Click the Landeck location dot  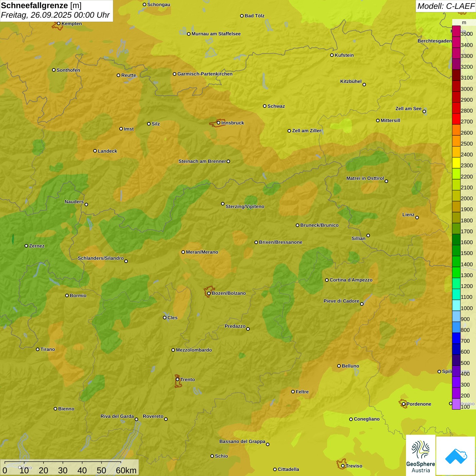pos(95,151)
